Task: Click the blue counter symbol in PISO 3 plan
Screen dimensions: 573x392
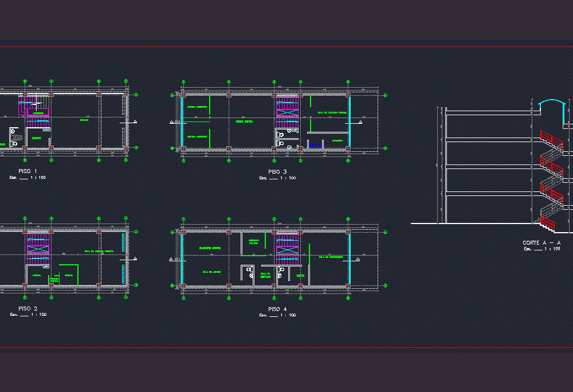Action: tap(316, 146)
